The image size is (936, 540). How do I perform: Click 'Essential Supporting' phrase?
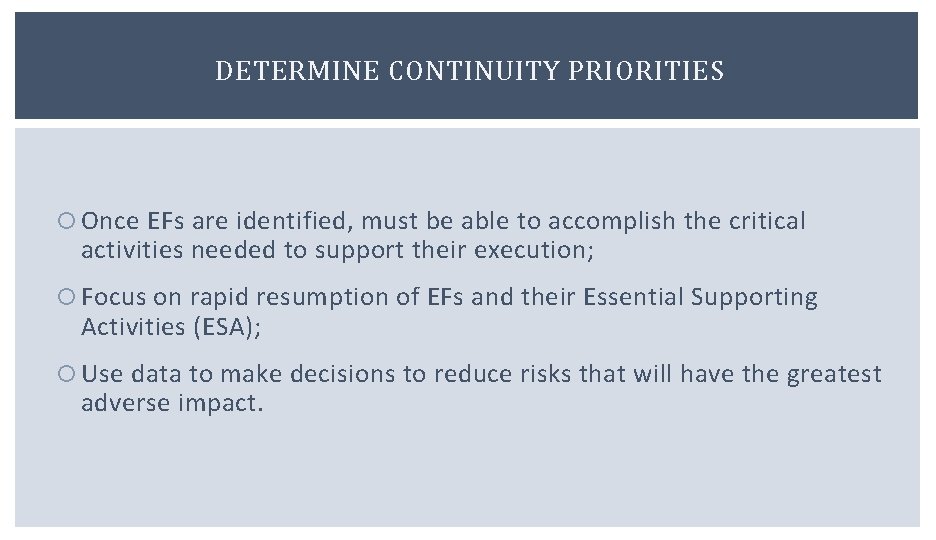tap(700, 297)
